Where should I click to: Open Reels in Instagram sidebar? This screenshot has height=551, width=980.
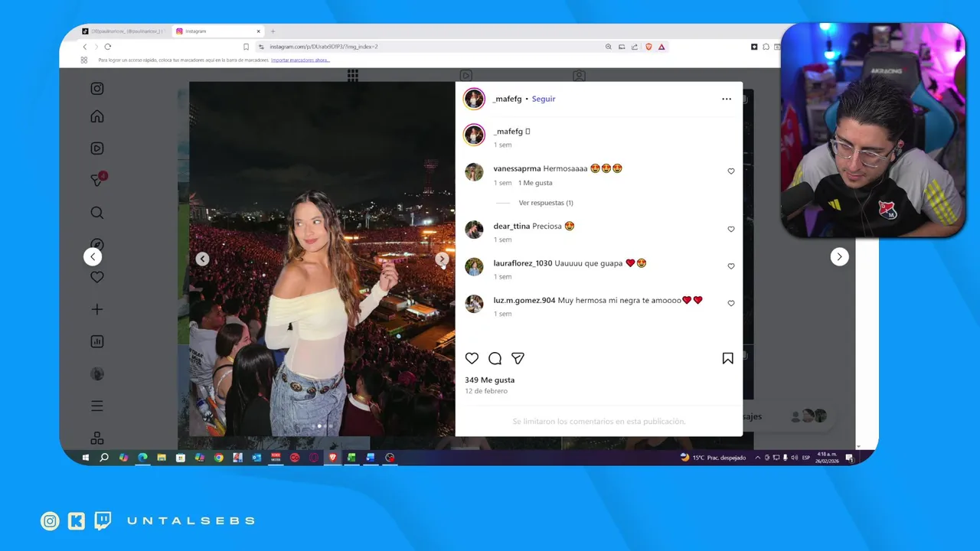pyautogui.click(x=97, y=148)
